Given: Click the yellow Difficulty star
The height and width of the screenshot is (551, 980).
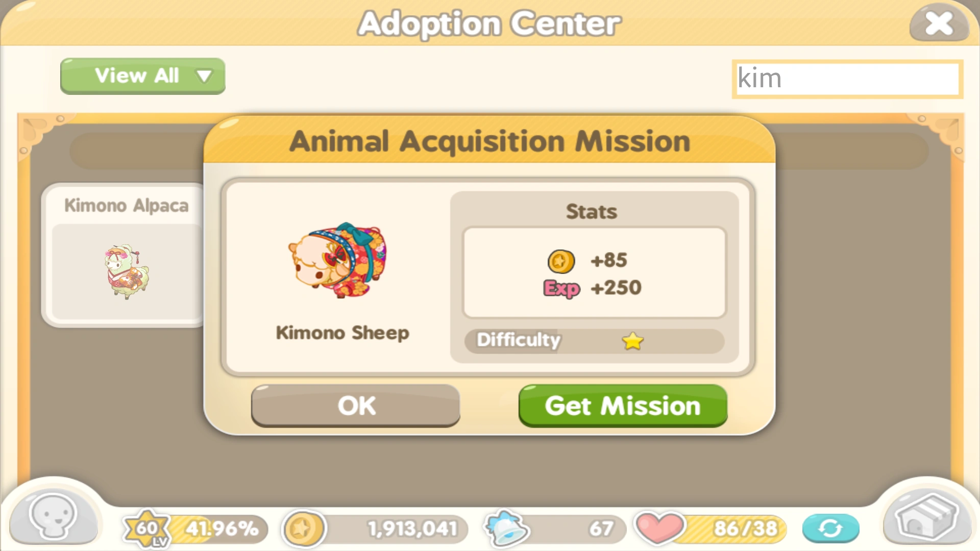Looking at the screenshot, I should [x=633, y=341].
